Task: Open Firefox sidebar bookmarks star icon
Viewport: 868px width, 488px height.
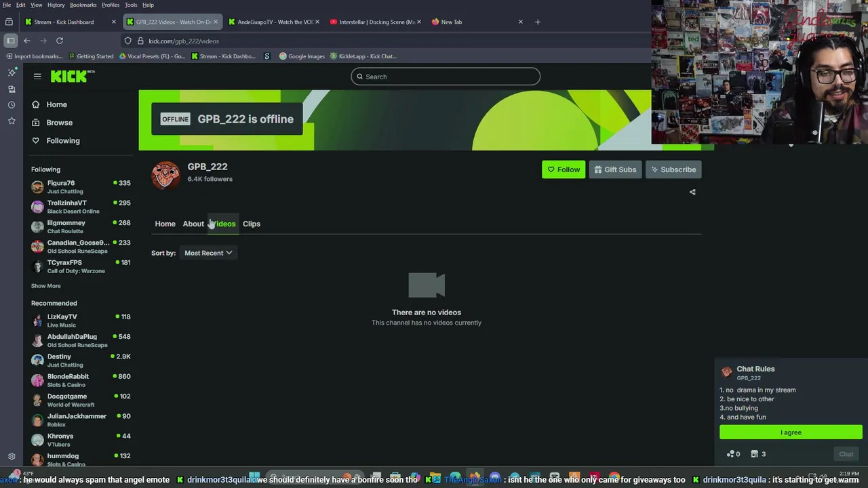Action: pos(12,121)
